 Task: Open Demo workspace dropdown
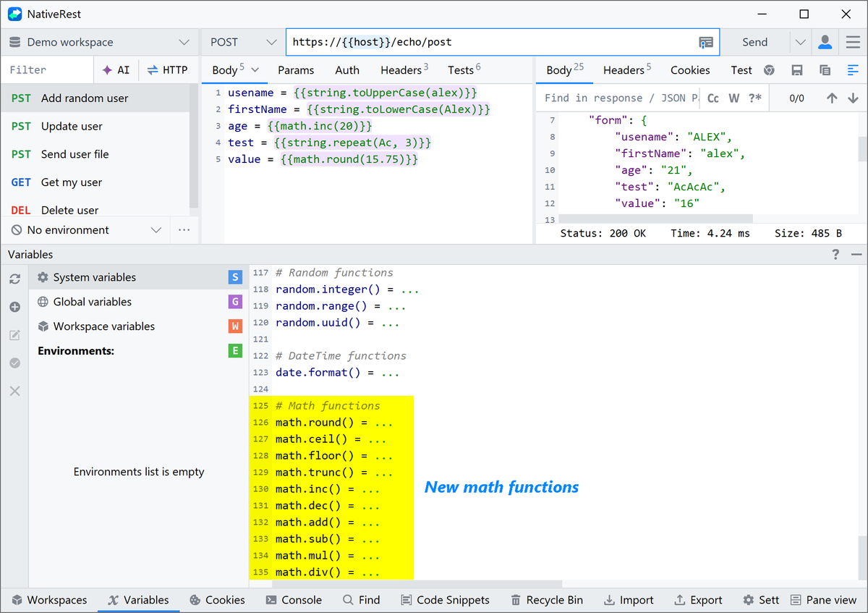(99, 42)
